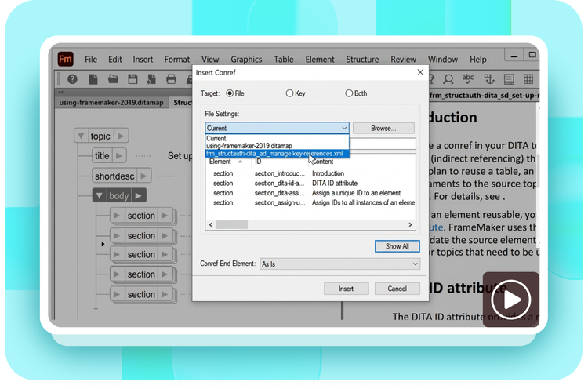
Task: Run the abc spell check icon
Action: [468, 78]
